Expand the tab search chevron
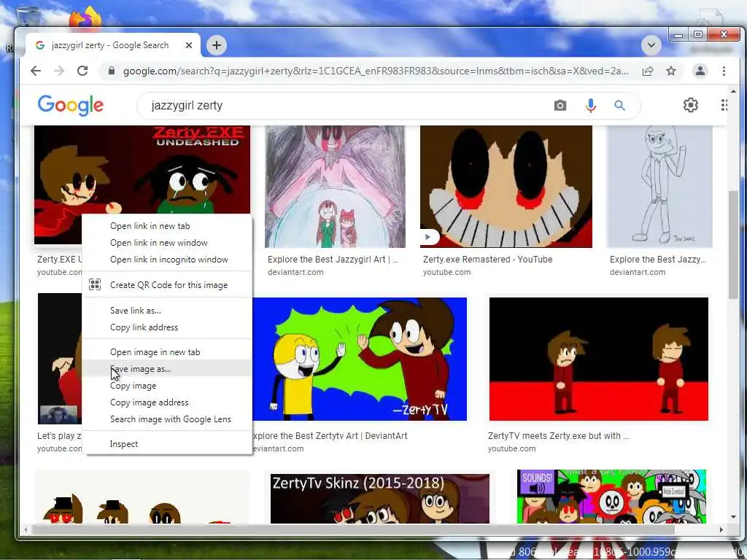Viewport: 747px width, 560px height. pos(651,46)
